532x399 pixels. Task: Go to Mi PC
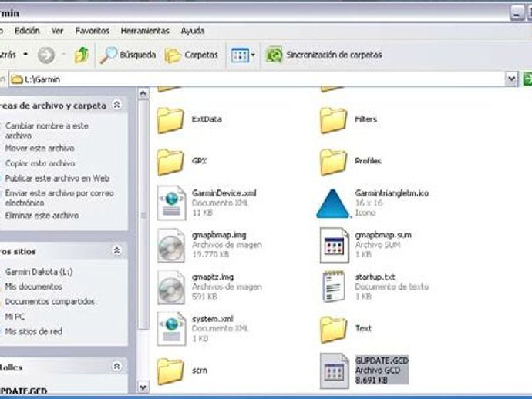click(x=15, y=317)
